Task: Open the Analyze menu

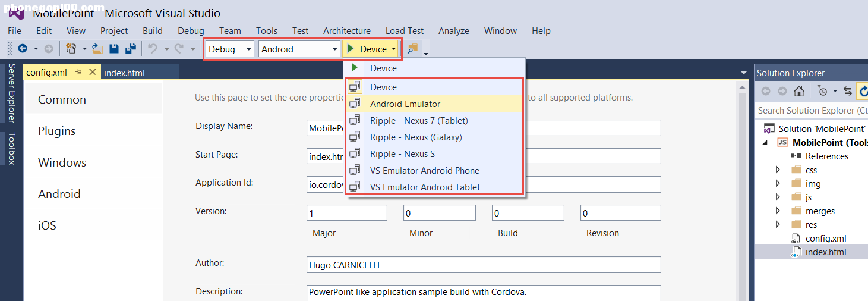Action: 454,30
